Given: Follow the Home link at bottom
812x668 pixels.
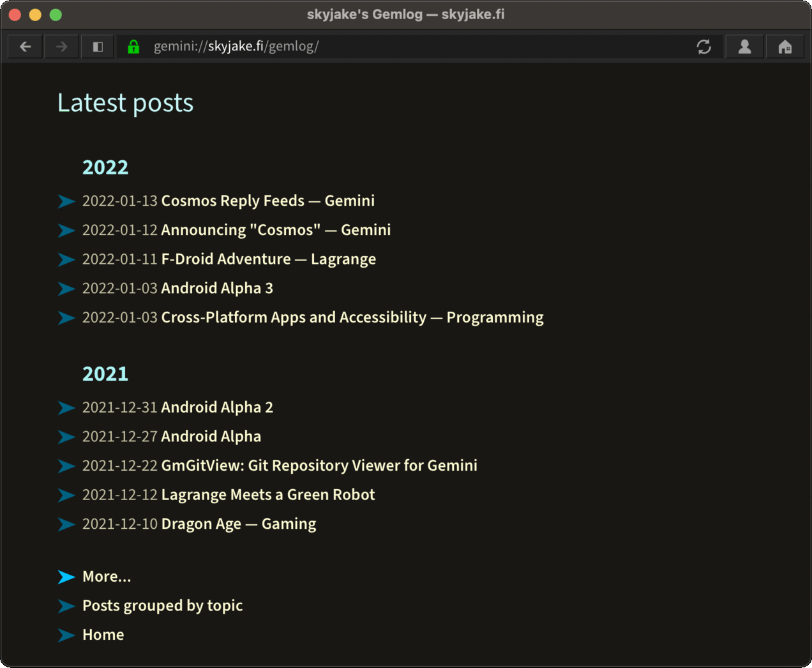Looking at the screenshot, I should [x=103, y=635].
